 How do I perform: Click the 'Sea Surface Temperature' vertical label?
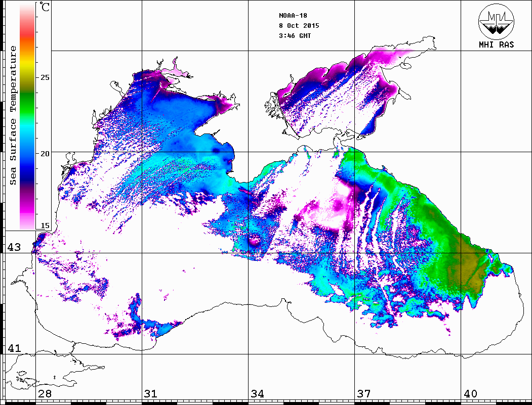[13, 115]
